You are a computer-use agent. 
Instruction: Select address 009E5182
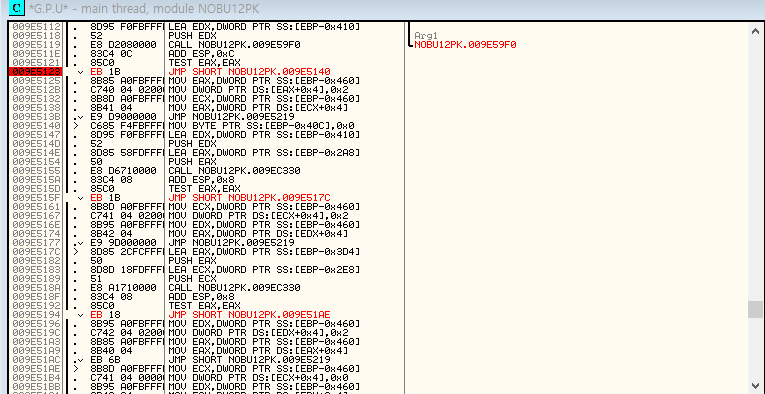36,261
